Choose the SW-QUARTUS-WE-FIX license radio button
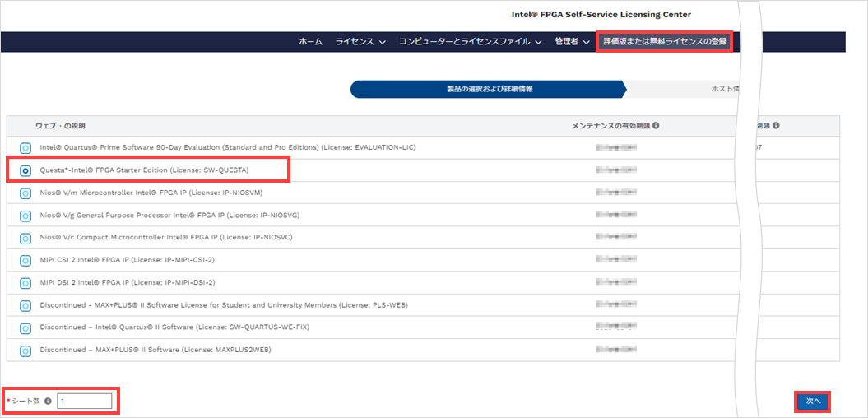 [x=25, y=327]
